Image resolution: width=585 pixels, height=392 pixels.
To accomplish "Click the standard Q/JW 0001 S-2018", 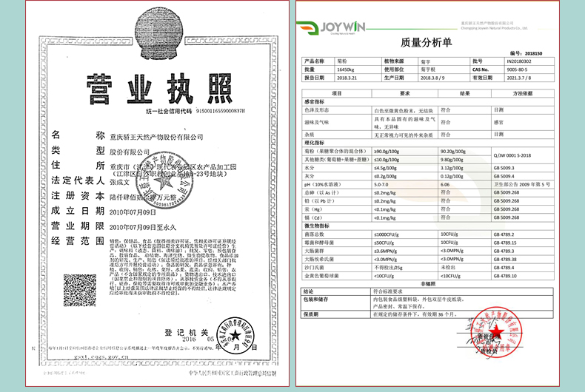I will point(512,155).
